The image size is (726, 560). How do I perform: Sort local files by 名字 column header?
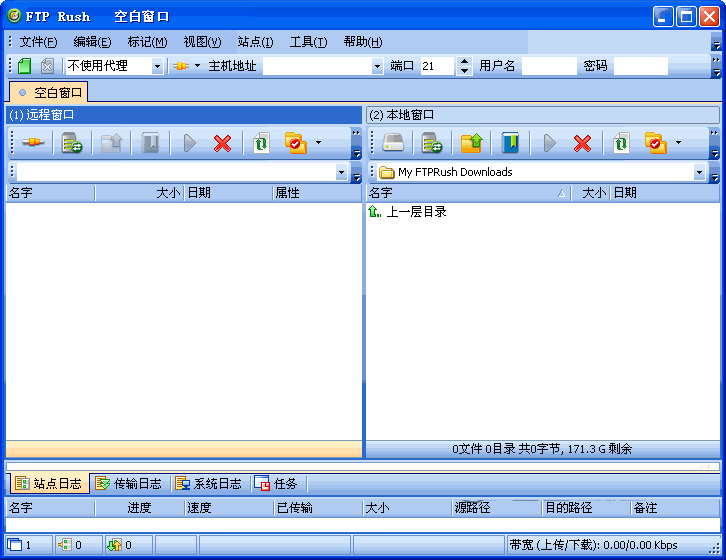tap(460, 193)
